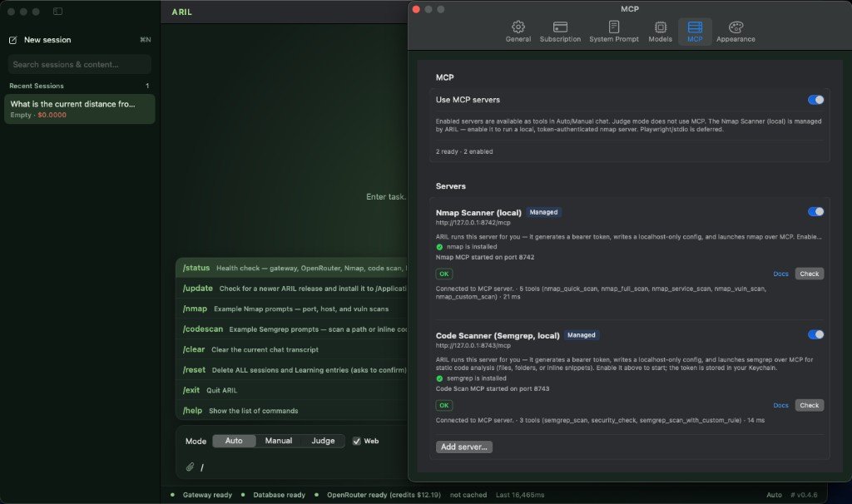Image resolution: width=852 pixels, height=504 pixels.
Task: Select Manual mode
Action: click(x=278, y=441)
